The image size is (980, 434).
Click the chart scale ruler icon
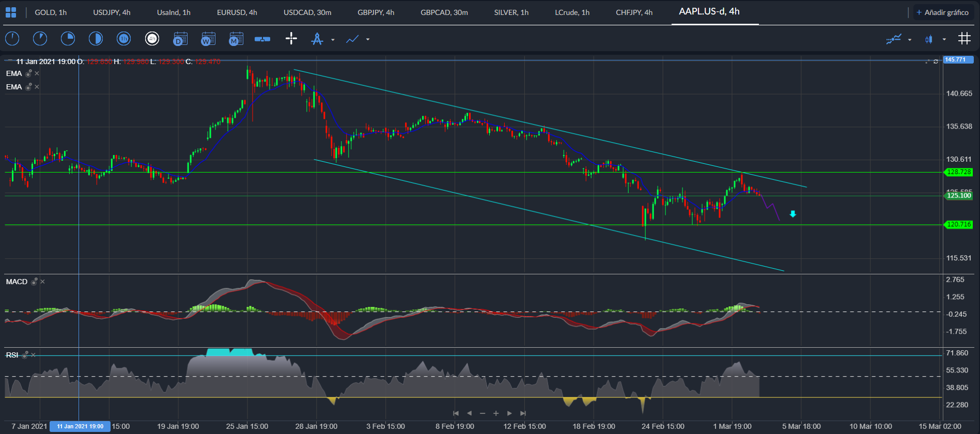(262, 39)
